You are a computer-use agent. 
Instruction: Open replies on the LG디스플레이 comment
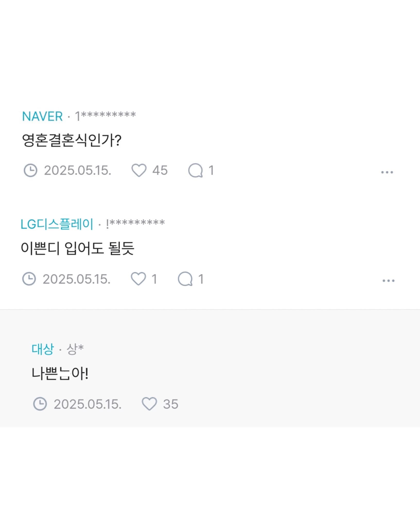click(x=185, y=279)
